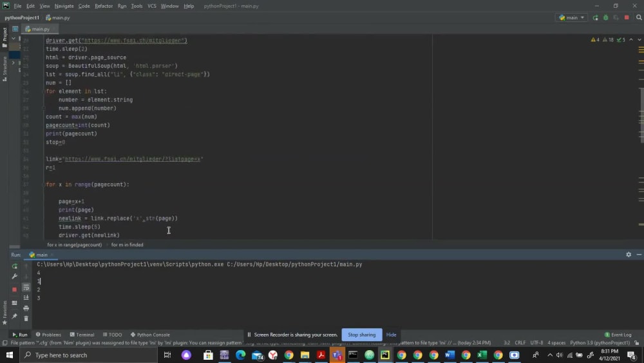Click main.py breadcrumb in navigation bar
This screenshot has width=644, height=363.
coord(57,17)
